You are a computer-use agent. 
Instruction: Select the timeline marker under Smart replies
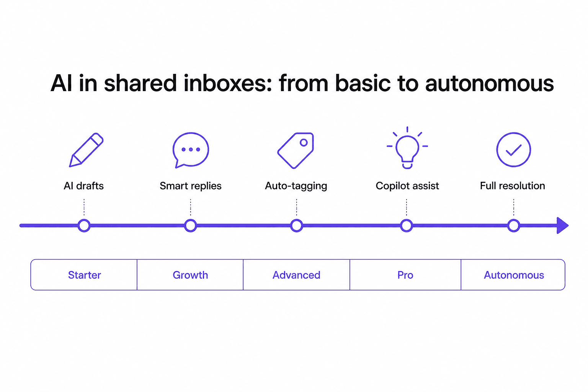(x=190, y=225)
